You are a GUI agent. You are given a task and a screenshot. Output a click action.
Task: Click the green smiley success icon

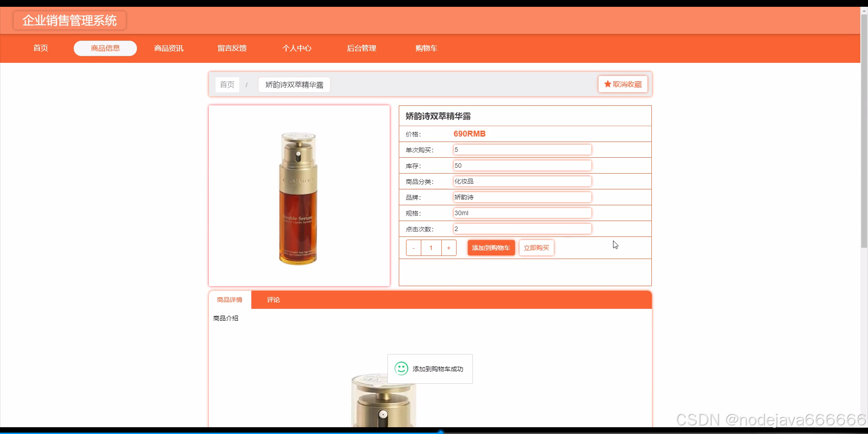click(x=401, y=368)
